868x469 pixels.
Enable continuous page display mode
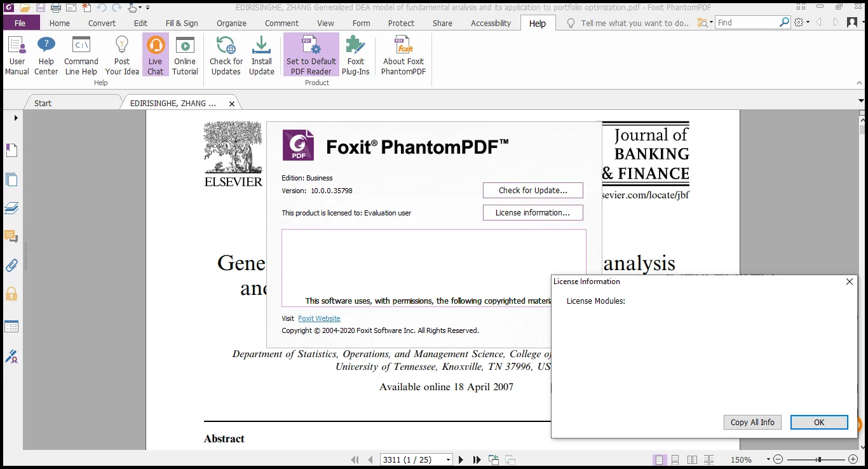click(x=674, y=459)
